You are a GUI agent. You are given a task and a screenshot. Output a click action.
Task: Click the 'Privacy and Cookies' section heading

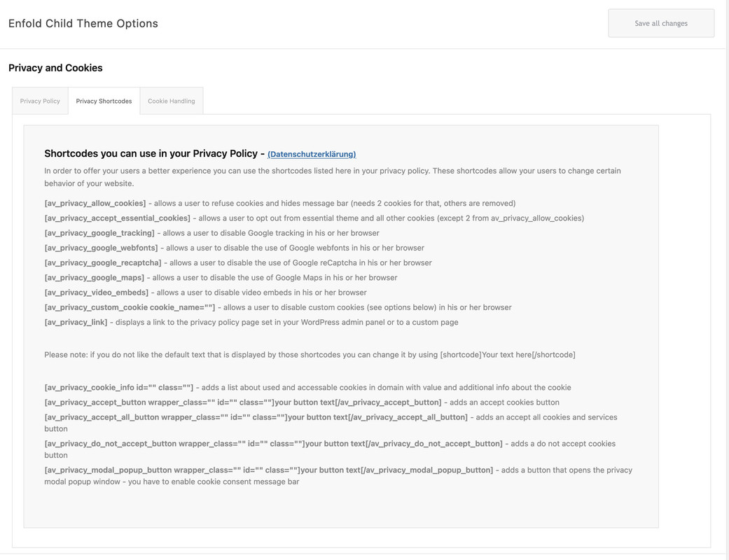coord(55,68)
